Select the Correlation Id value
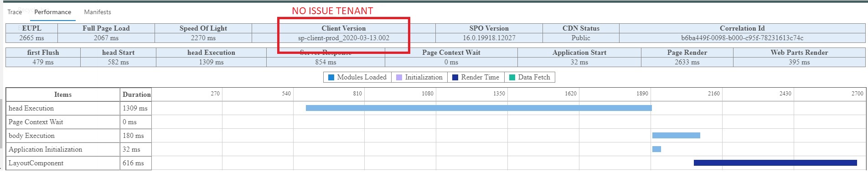Screen dimensions: 868x179 pos(742,38)
